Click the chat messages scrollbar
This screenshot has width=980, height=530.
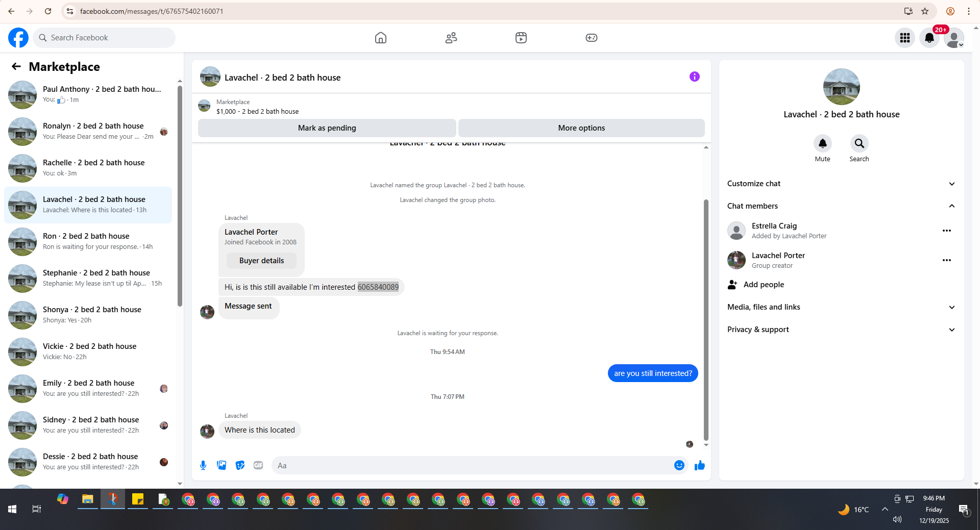click(706, 319)
